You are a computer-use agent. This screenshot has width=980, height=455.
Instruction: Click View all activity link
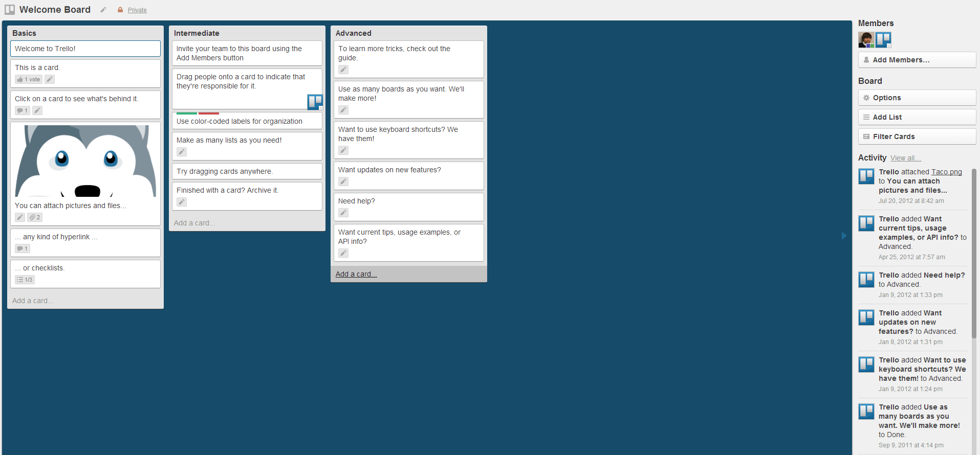[x=905, y=158]
